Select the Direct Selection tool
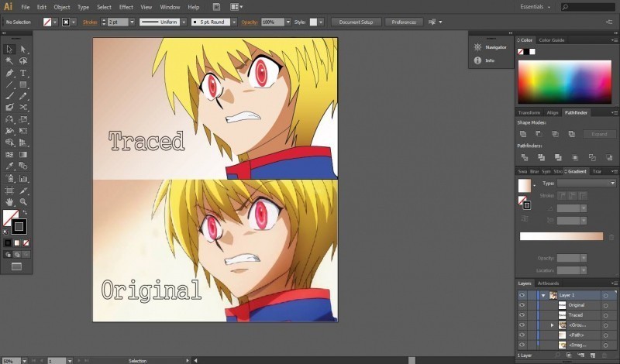 [23, 49]
